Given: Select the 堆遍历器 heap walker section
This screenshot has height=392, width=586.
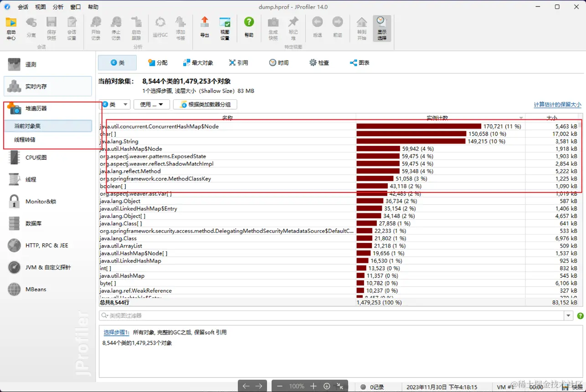Looking at the screenshot, I should pyautogui.click(x=48, y=108).
